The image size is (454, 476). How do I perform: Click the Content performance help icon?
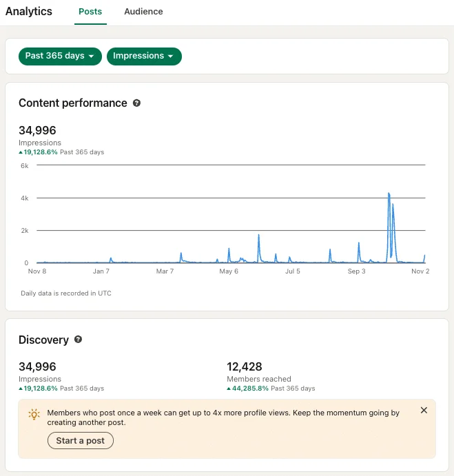[136, 103]
